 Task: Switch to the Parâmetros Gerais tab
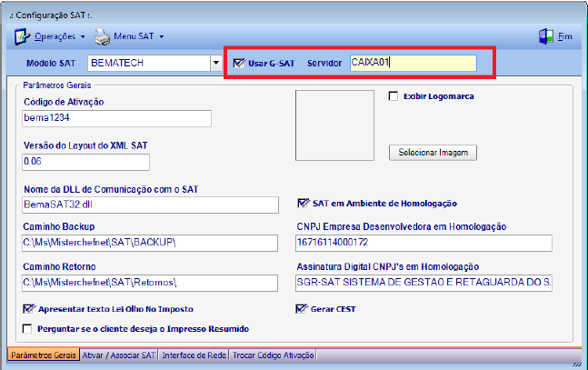point(43,355)
